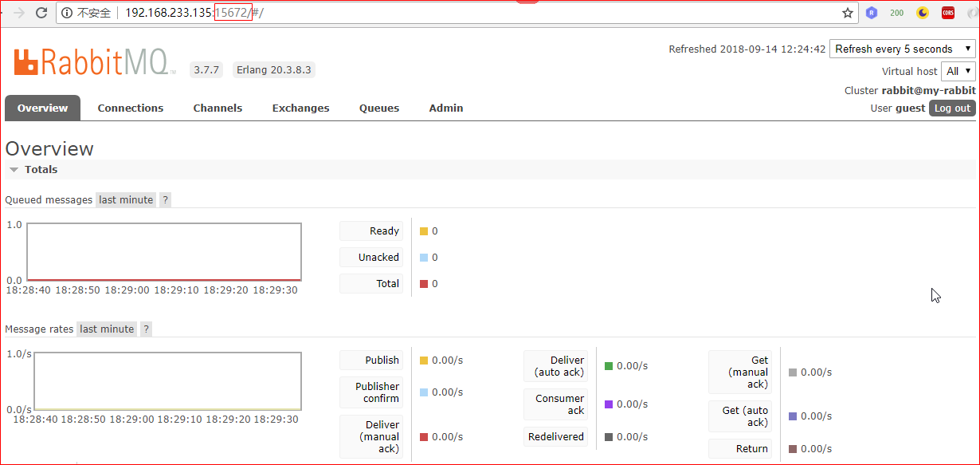Open Message rates help question mark
980x465 pixels.
point(147,329)
